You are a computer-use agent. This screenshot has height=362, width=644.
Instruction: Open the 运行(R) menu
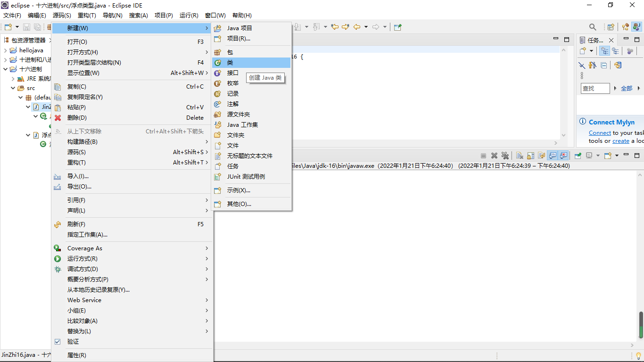point(189,15)
